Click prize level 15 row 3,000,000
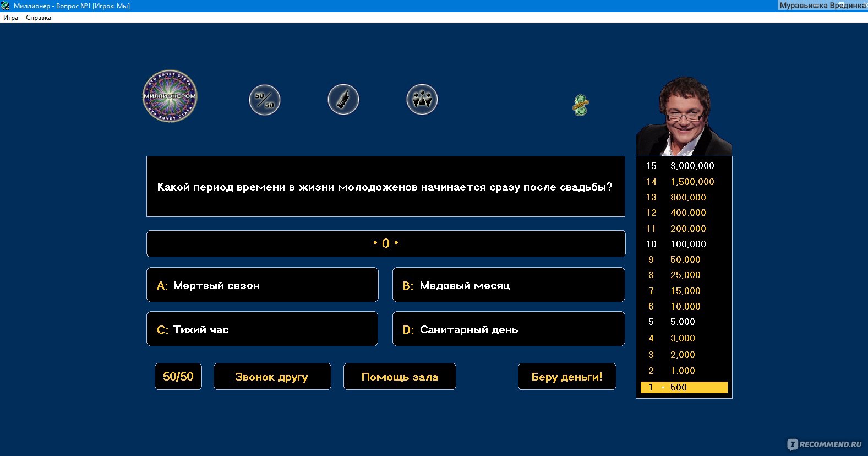Screen dimensions: 868x456 pyautogui.click(x=684, y=166)
